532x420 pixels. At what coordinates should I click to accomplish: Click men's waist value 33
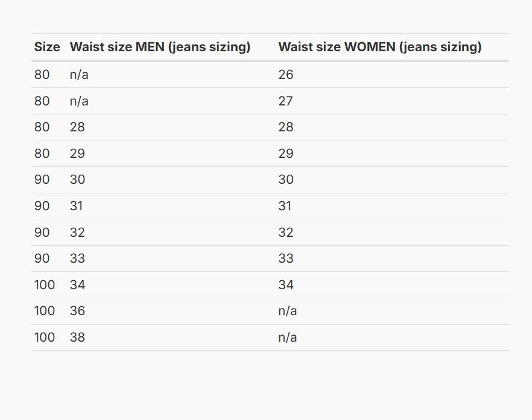click(x=77, y=259)
